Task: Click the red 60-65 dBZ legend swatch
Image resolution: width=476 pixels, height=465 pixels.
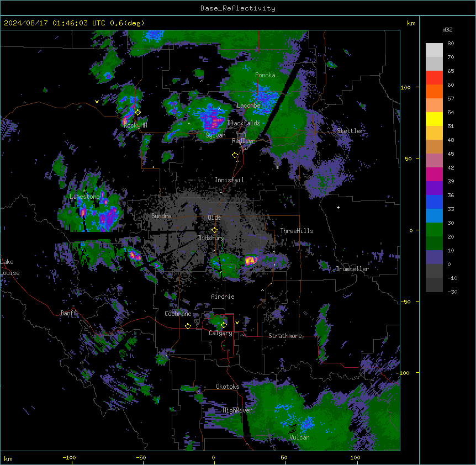Action: 434,78
